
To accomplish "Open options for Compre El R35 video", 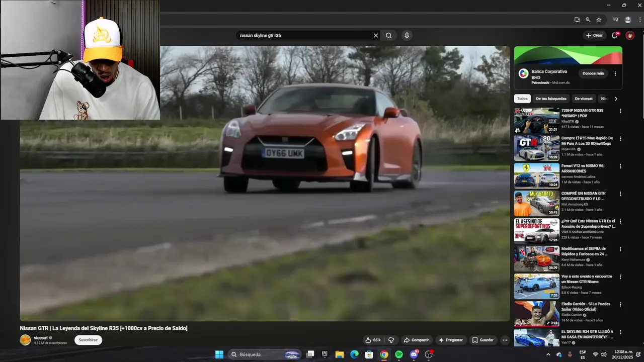I will (620, 139).
